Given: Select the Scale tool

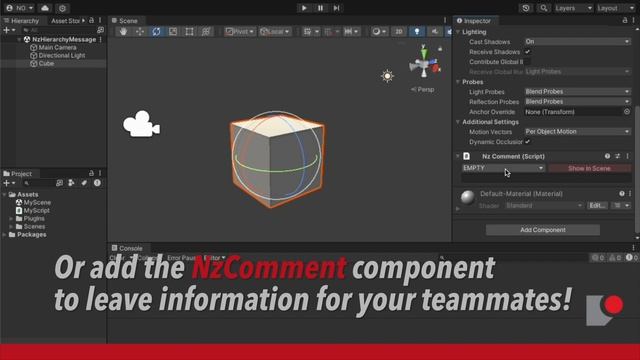Looking at the screenshot, I should [173, 31].
